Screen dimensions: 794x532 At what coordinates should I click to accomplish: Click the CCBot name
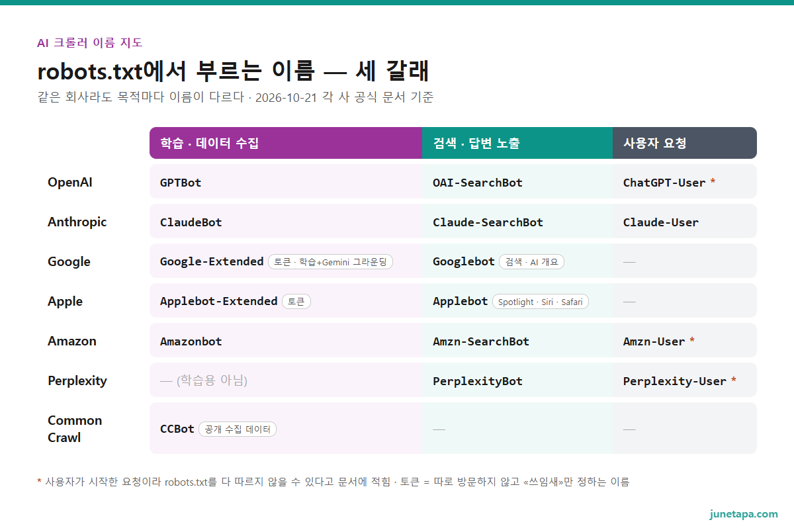pyautogui.click(x=177, y=429)
